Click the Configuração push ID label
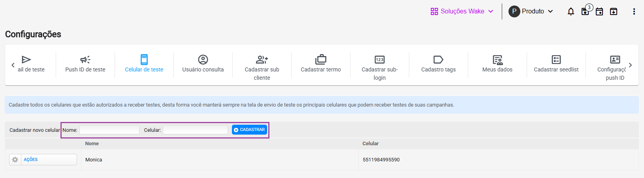The width and height of the screenshot is (644, 178). click(x=612, y=73)
